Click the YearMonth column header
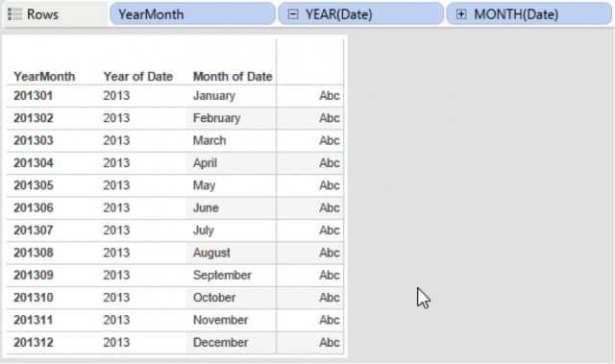Screen dimensions: 615x364 coord(44,77)
